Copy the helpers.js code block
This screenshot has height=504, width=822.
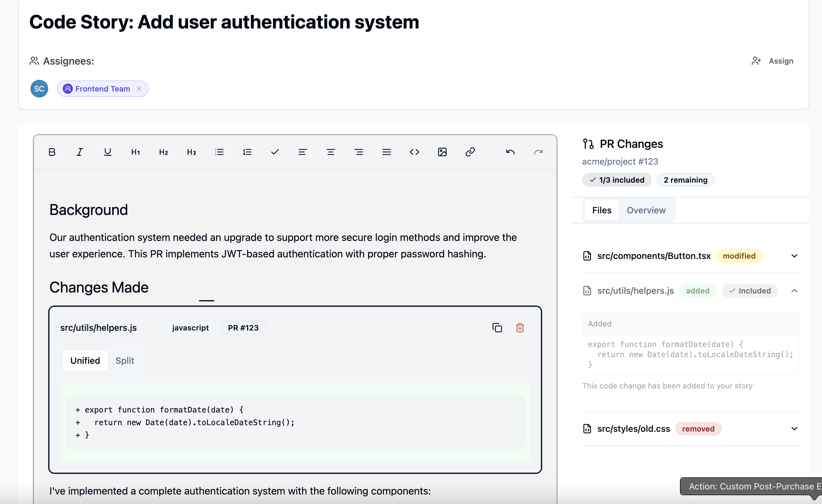pyautogui.click(x=497, y=328)
